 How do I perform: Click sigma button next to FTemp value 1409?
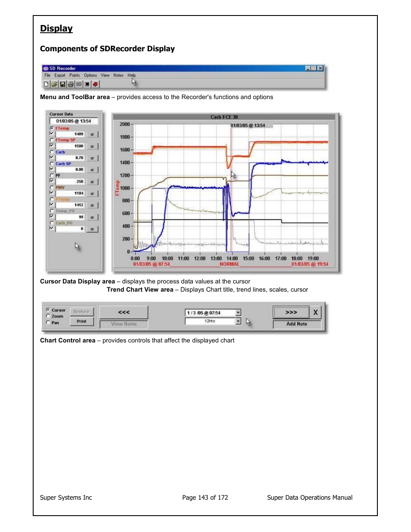click(92, 134)
